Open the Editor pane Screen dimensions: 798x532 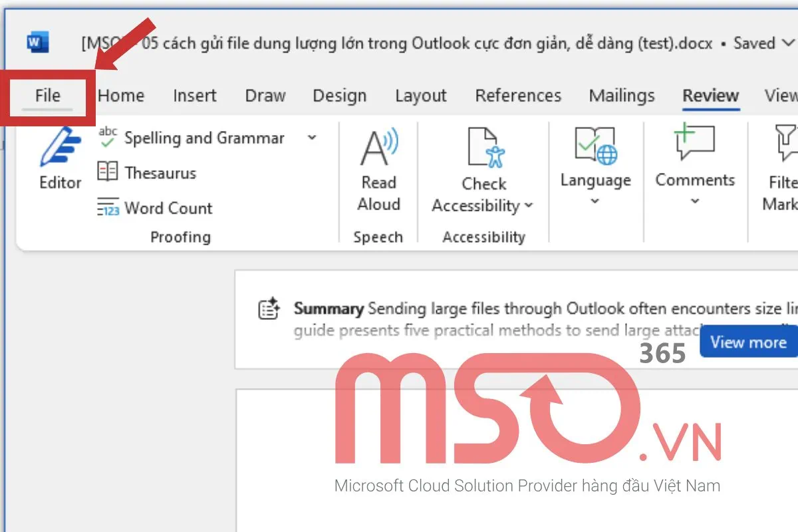pos(59,158)
